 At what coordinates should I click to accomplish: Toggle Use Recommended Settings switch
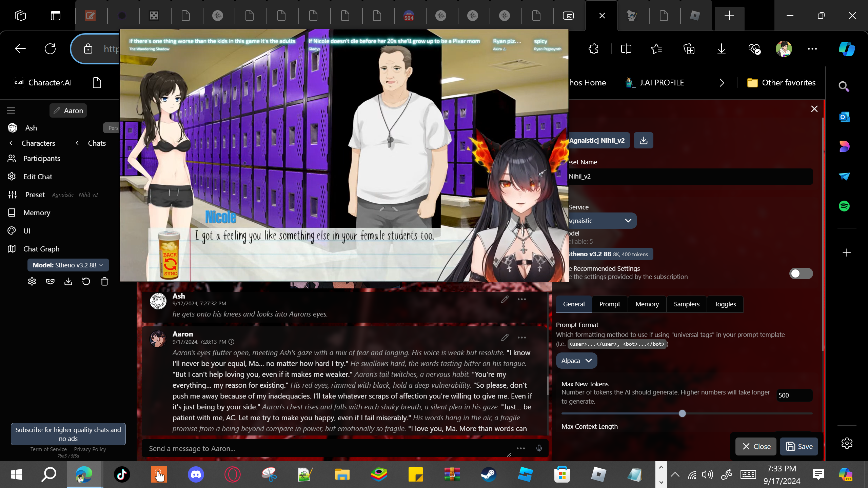click(801, 273)
